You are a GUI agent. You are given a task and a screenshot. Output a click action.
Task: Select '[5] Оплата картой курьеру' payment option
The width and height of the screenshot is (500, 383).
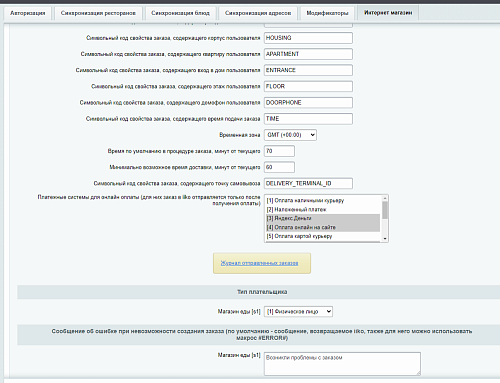323,236
